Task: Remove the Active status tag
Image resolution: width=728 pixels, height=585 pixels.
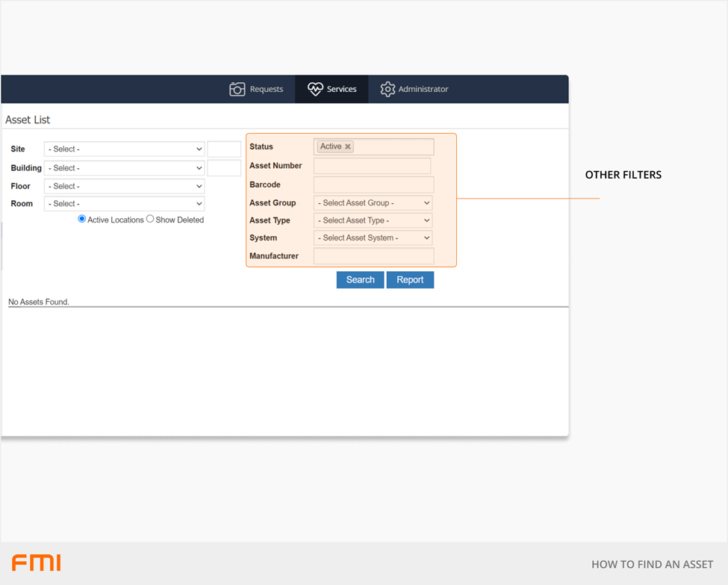Action: pos(348,147)
